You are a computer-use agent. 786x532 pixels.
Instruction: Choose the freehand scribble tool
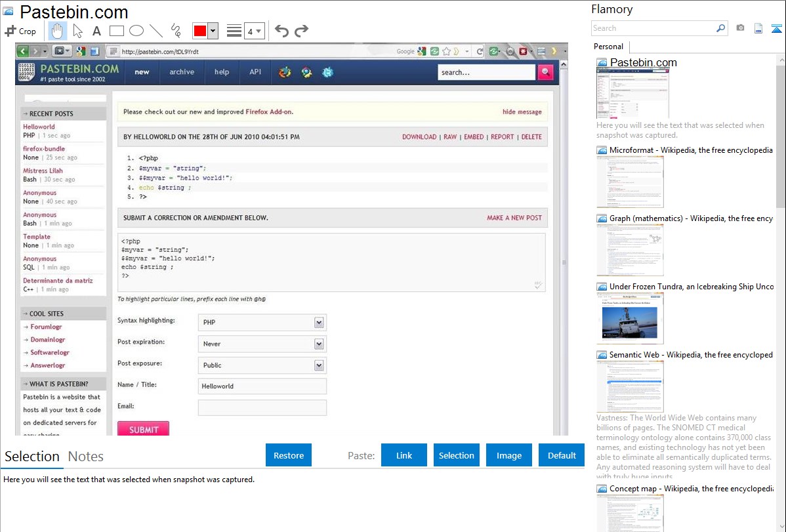click(176, 31)
